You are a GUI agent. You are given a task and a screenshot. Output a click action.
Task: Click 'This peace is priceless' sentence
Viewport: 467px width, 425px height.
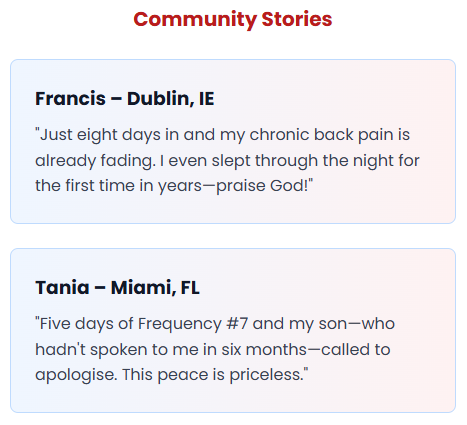(215, 375)
